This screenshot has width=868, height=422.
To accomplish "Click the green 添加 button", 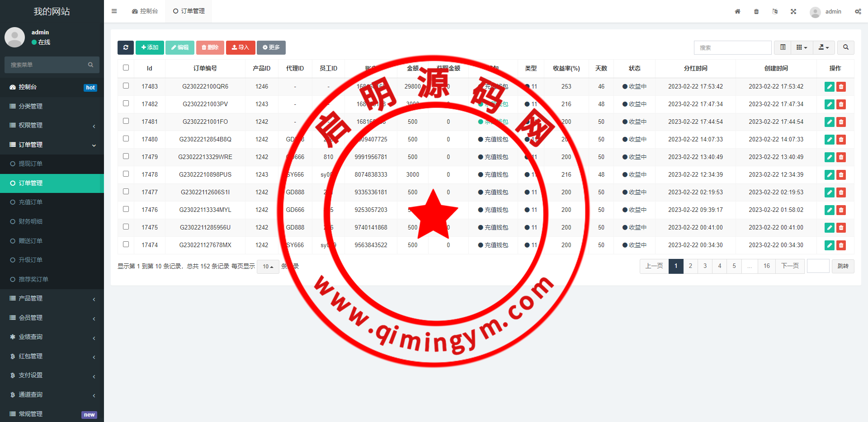I will pyautogui.click(x=150, y=47).
